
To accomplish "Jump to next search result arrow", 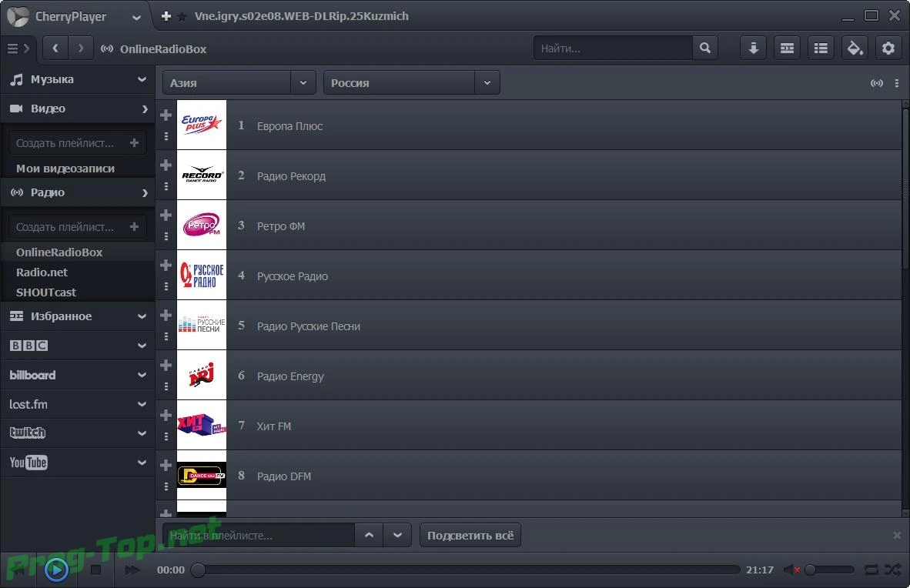I will point(397,535).
